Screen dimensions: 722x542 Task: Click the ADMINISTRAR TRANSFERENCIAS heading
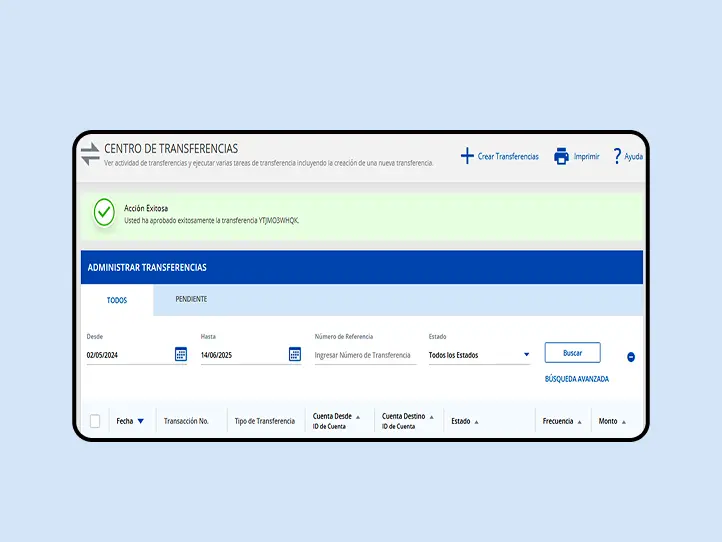click(x=147, y=268)
